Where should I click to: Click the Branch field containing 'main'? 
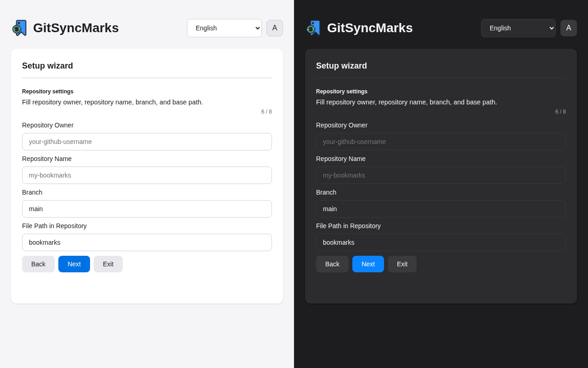tap(147, 209)
